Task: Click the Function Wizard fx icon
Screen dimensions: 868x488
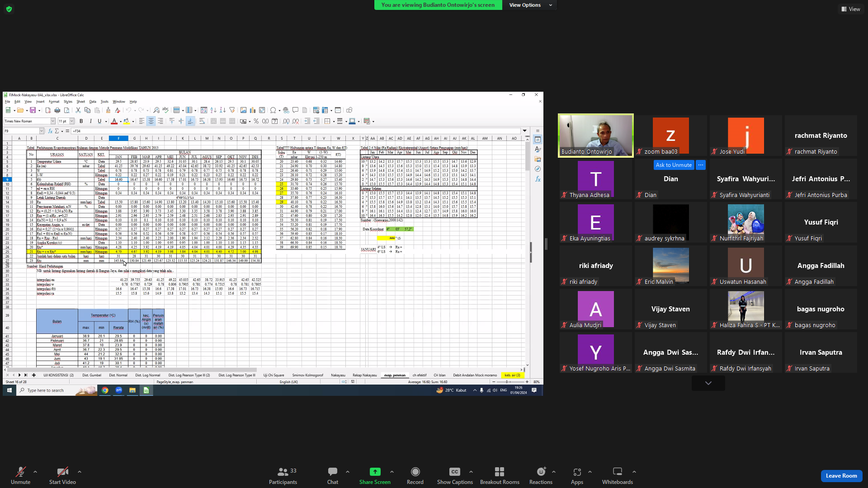Action: coord(51,131)
